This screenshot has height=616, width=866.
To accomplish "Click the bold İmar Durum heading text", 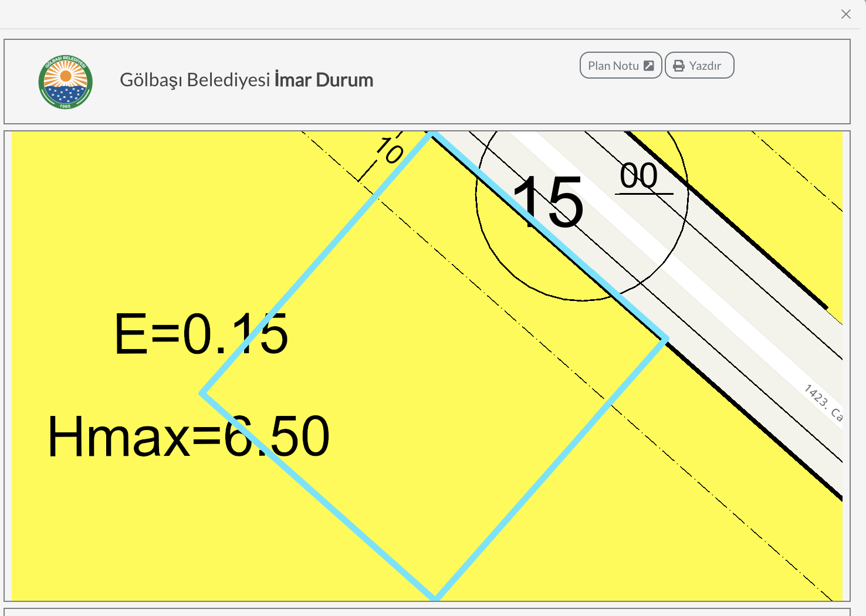I will pyautogui.click(x=324, y=80).
